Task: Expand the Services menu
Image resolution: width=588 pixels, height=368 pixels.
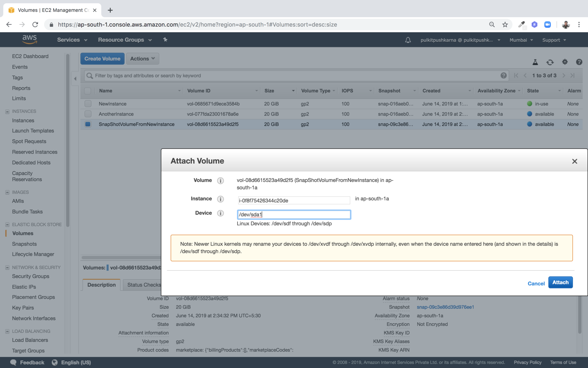Action: pyautogui.click(x=72, y=40)
